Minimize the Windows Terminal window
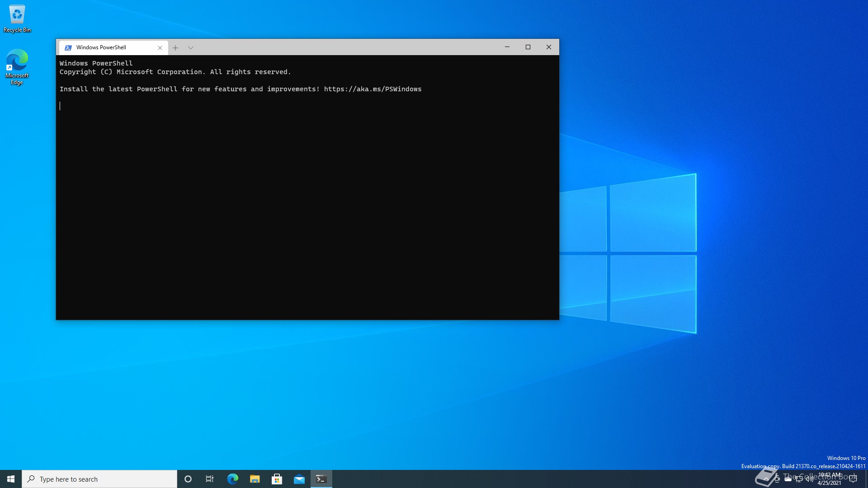This screenshot has width=868, height=488. (x=507, y=47)
